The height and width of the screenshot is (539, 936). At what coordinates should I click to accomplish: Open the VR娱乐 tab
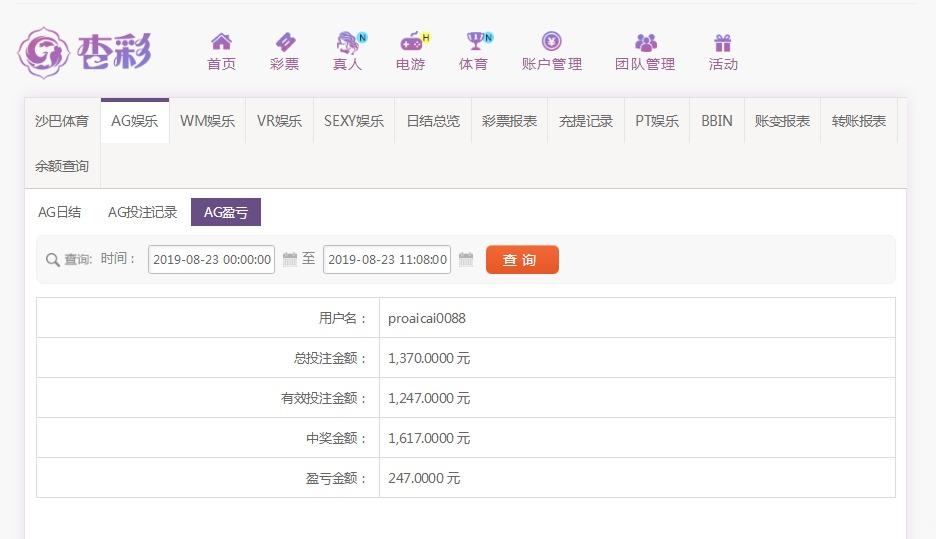click(x=279, y=121)
